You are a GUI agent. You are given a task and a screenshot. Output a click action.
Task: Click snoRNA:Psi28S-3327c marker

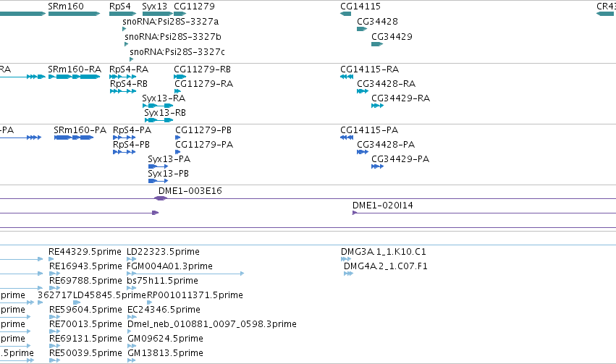tap(132, 59)
